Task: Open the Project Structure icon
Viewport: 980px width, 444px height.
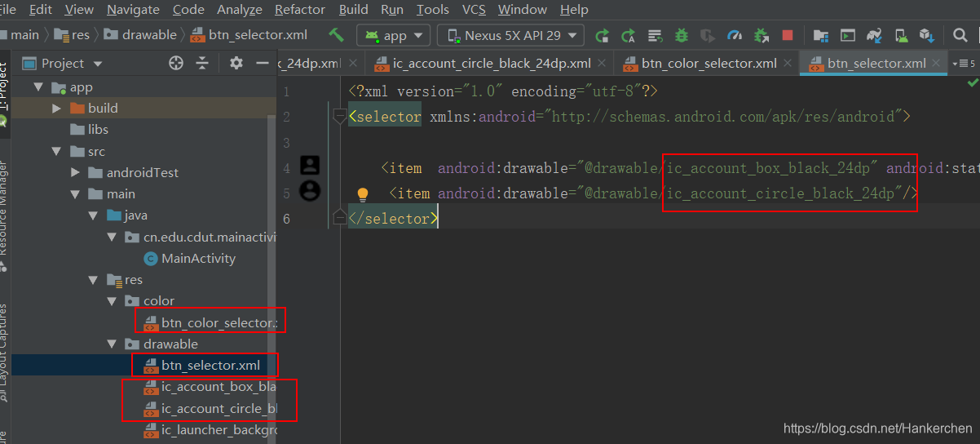Action: pos(821,35)
